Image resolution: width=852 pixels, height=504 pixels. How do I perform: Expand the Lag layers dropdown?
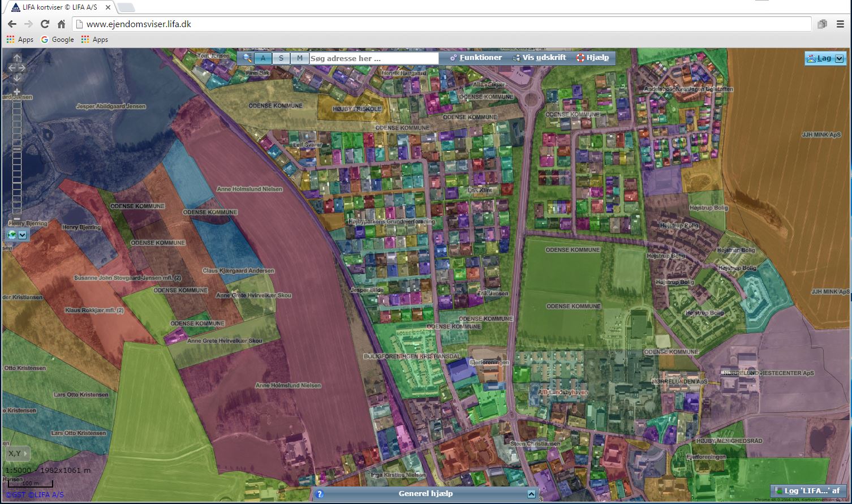(839, 58)
